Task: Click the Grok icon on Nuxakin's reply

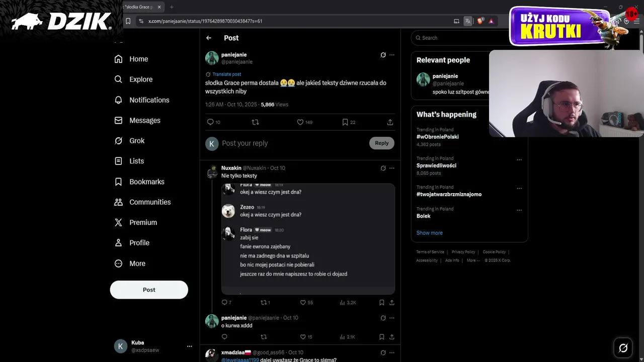Action: [x=383, y=168]
